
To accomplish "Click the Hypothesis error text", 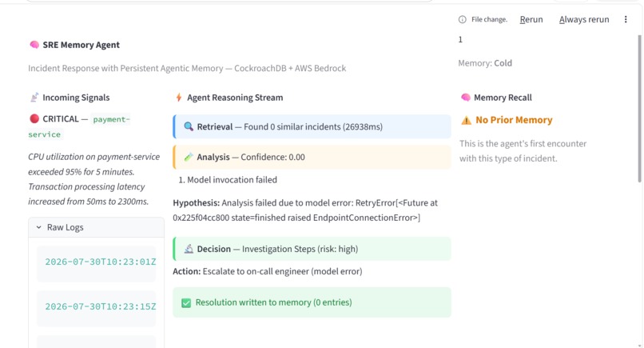I will coord(306,210).
